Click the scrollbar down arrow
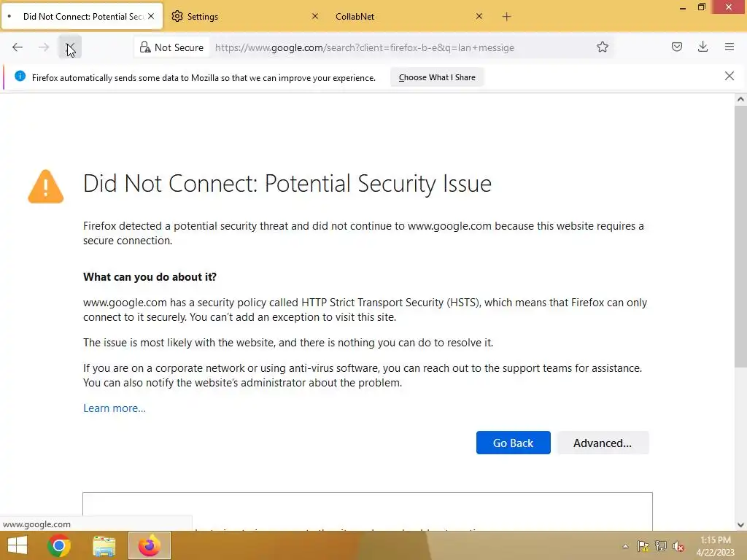 pyautogui.click(x=740, y=524)
